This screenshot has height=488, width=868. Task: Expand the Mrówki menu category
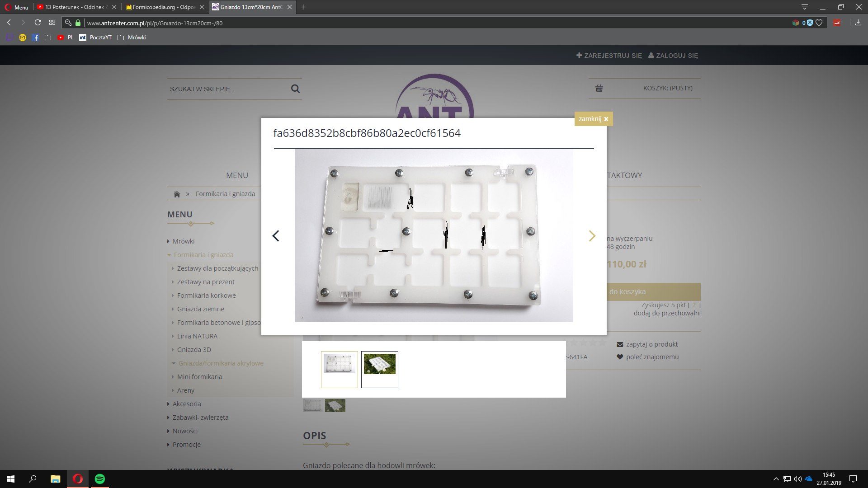(184, 241)
